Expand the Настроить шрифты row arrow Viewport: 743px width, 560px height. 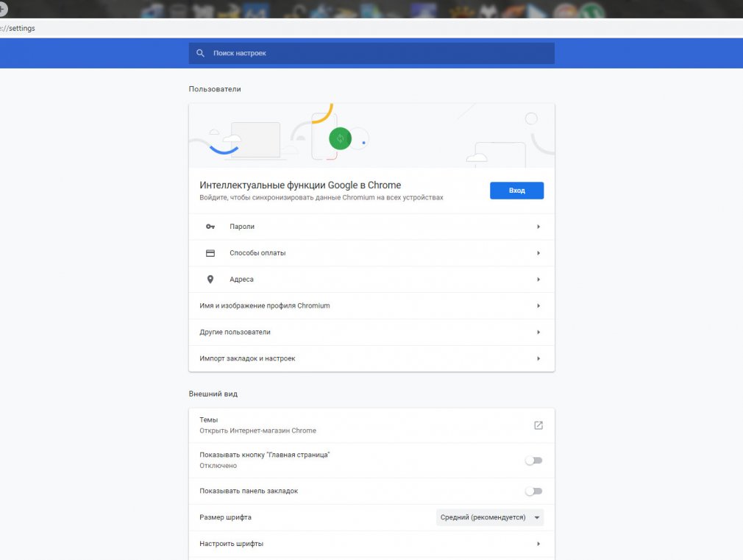[x=538, y=544]
